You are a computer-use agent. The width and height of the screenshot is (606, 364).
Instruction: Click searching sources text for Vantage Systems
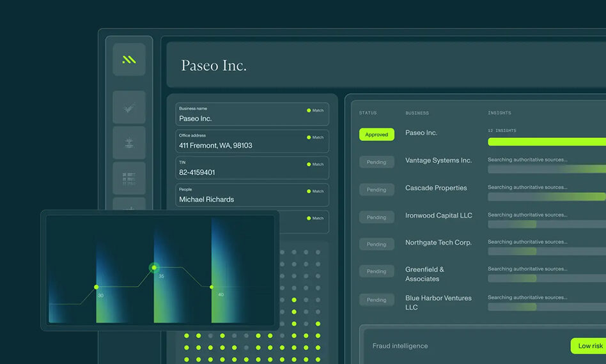pos(527,160)
